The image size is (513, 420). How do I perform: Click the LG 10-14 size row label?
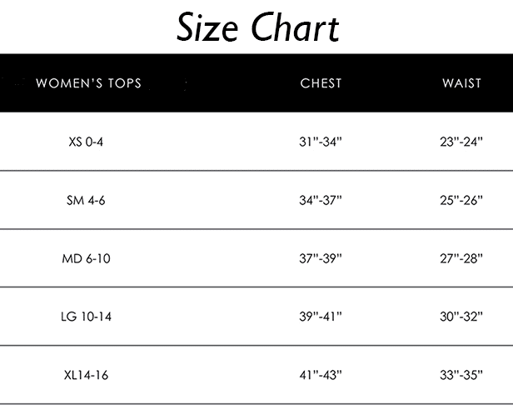click(x=86, y=317)
